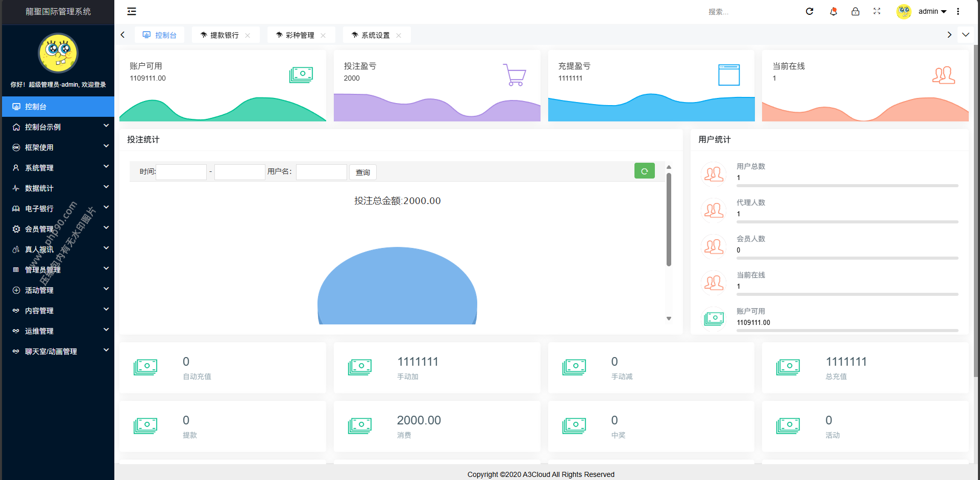
Task: Click the refresh icon in top bar
Action: point(810,11)
